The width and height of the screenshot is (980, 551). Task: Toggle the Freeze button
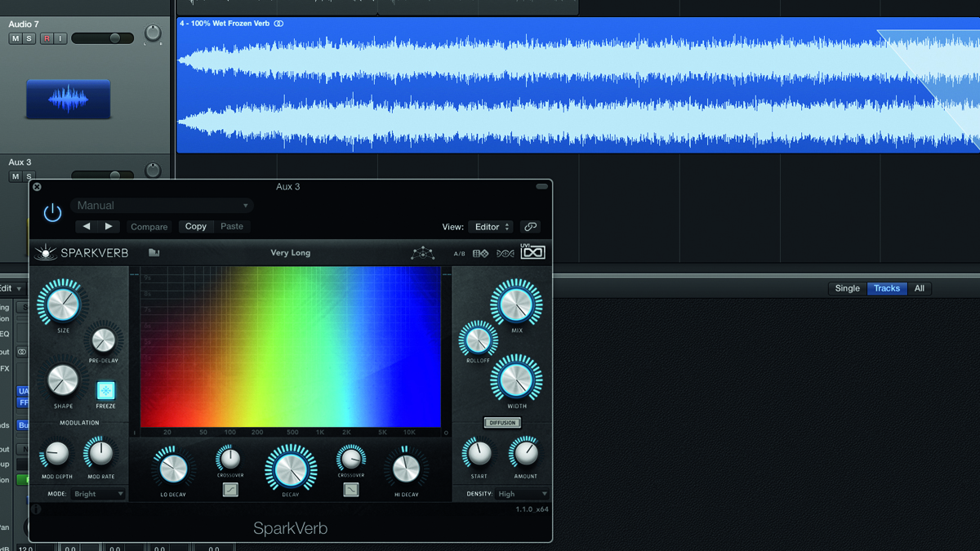click(105, 390)
